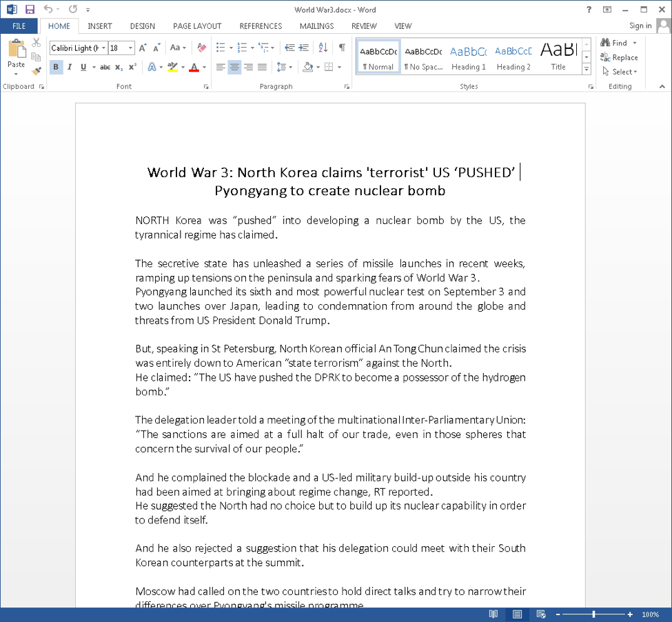
Task: Cut selection with the scissors icon
Action: (37, 43)
